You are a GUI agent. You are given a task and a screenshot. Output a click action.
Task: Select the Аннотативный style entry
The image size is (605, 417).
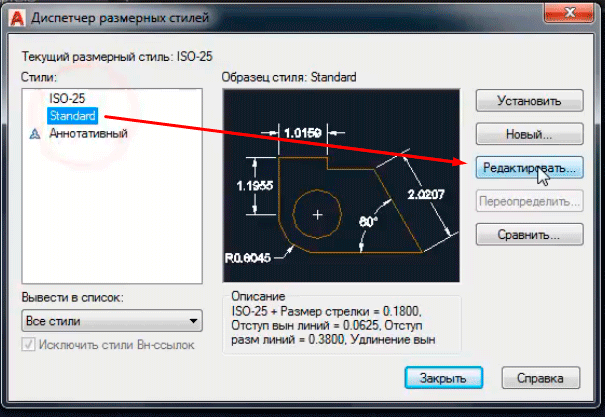pos(88,133)
